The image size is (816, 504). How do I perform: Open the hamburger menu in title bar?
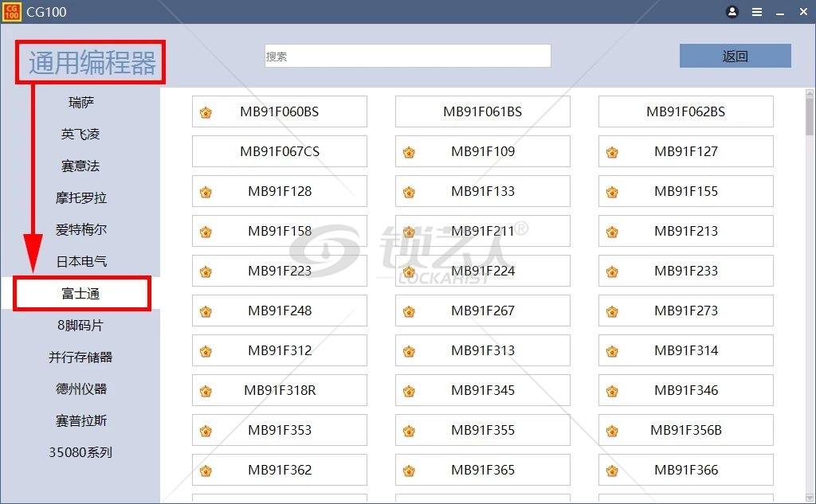tap(757, 12)
